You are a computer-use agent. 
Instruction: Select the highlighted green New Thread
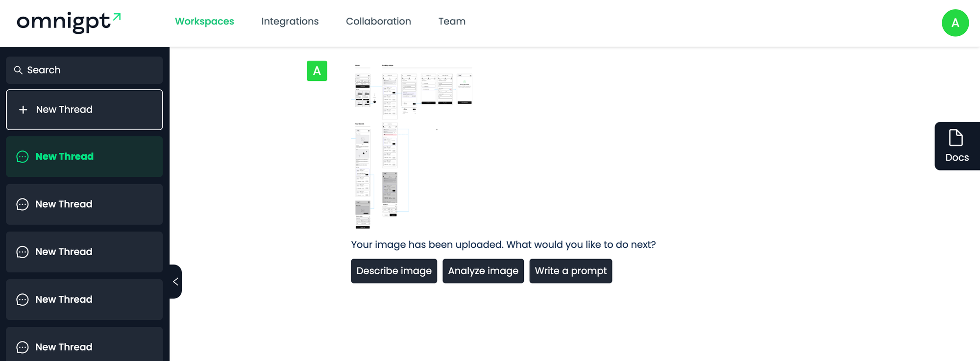(84, 157)
